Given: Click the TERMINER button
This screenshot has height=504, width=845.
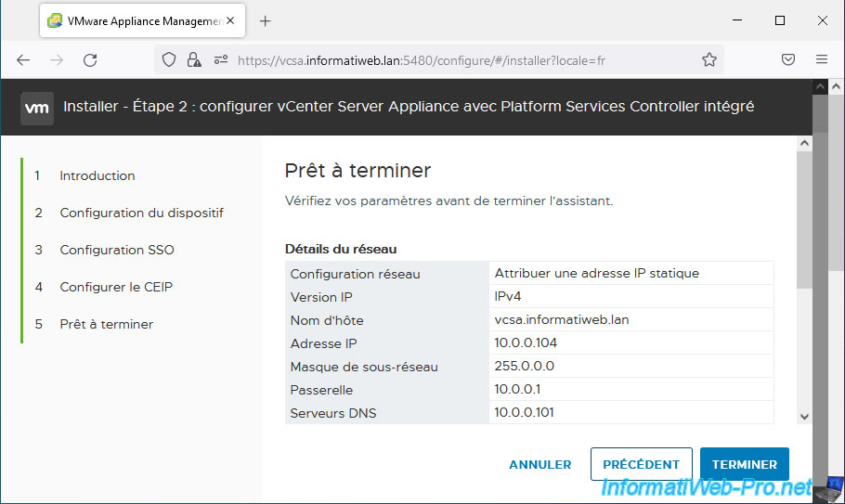Looking at the screenshot, I should pyautogui.click(x=744, y=464).
